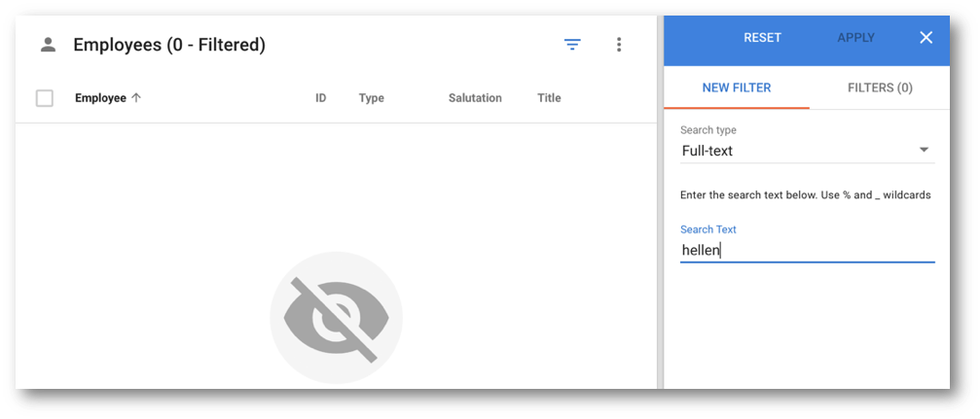Open the Full-text search type selector
The width and height of the screenshot is (980, 419).
(807, 151)
